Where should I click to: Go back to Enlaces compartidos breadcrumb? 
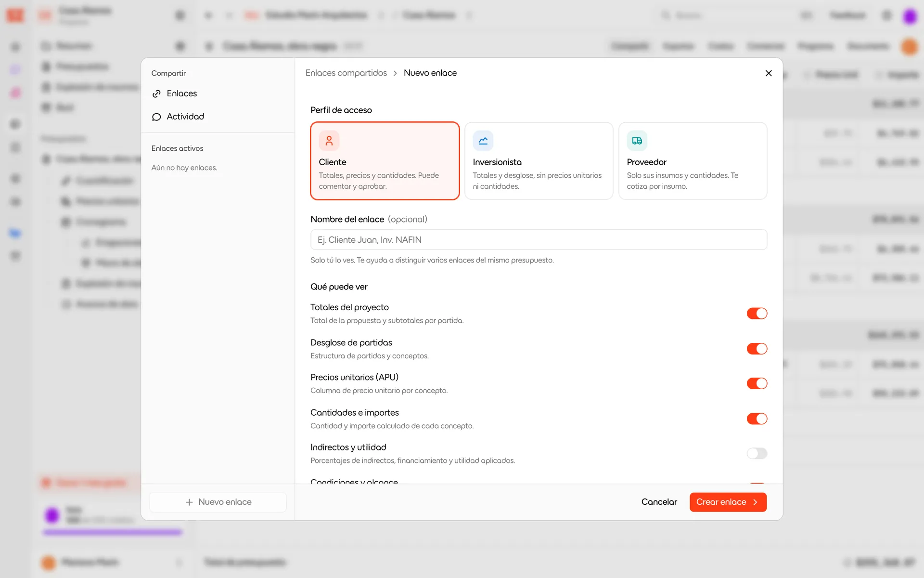[346, 73]
